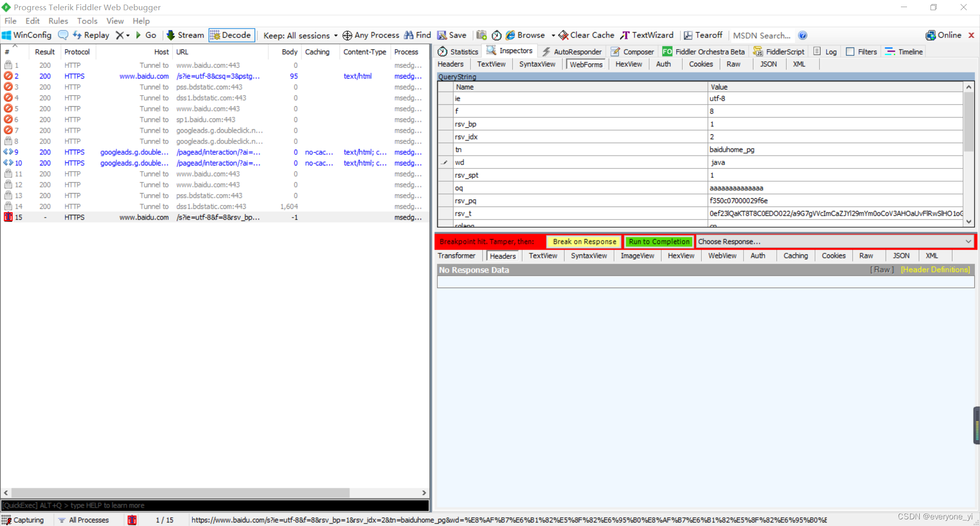The height and width of the screenshot is (526, 980).
Task: Switch to the AutoResponder tab
Action: point(572,52)
